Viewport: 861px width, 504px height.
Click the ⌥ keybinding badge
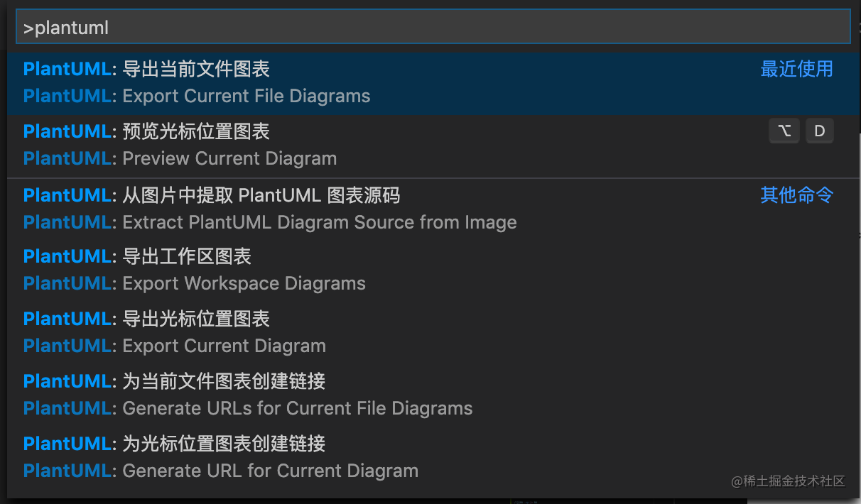pos(784,131)
